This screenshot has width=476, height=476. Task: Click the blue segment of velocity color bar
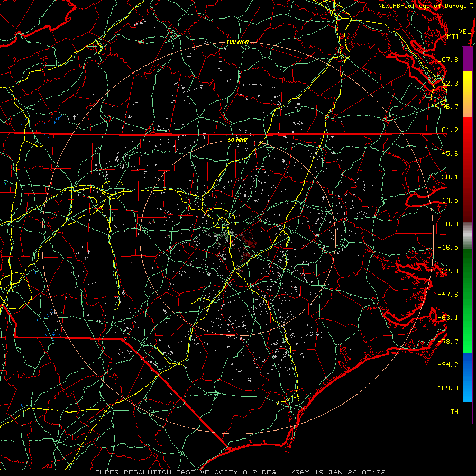point(467,377)
